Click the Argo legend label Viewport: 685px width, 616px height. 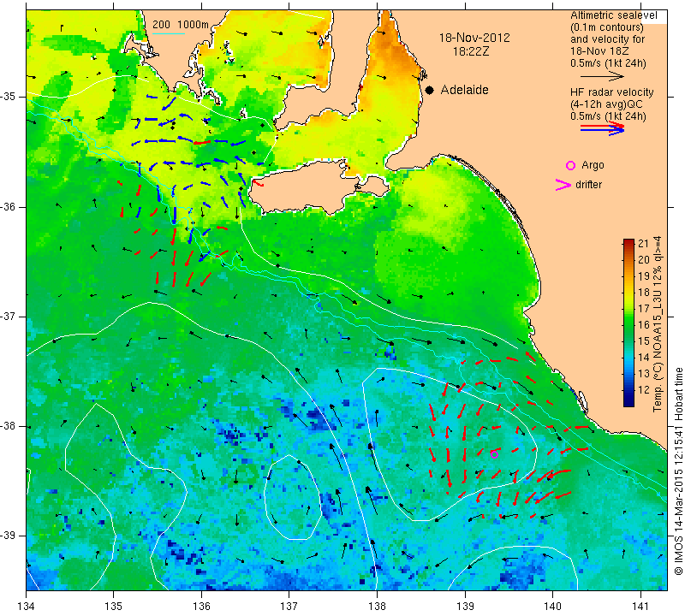pyautogui.click(x=593, y=165)
